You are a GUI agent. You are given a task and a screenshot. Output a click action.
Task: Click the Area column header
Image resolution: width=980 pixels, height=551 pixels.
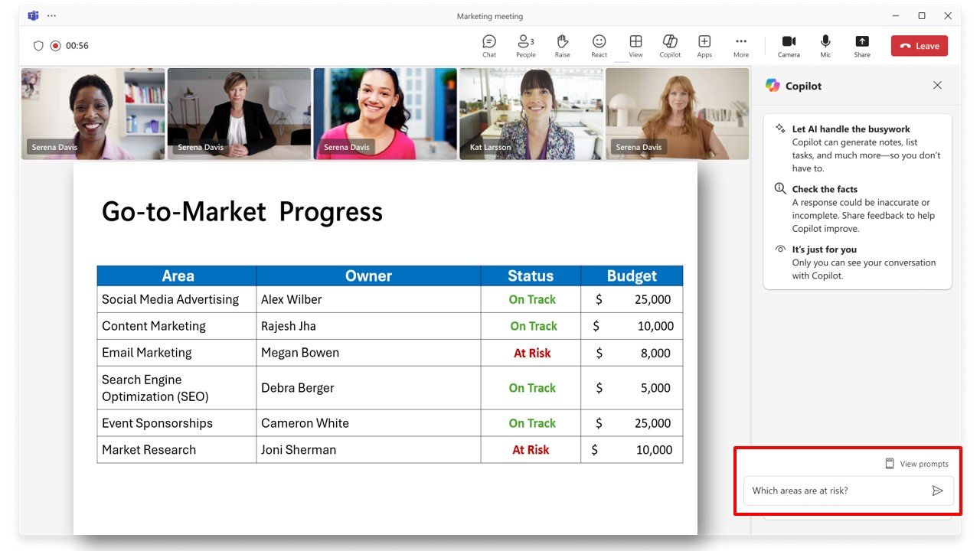point(177,276)
